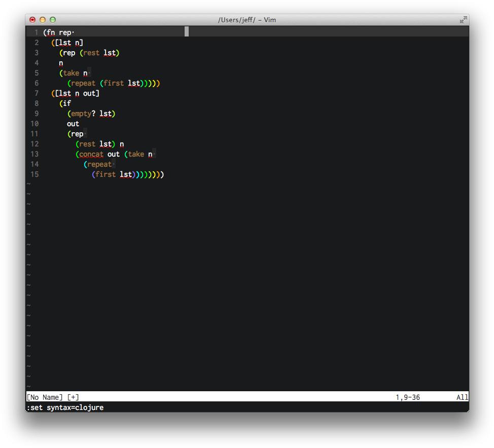Place cursor on 'concat' in line 13
The image size is (494, 448).
[91, 154]
